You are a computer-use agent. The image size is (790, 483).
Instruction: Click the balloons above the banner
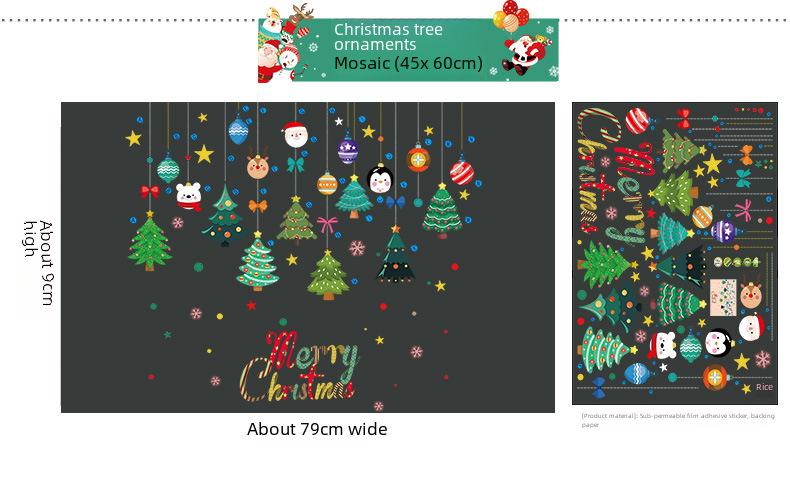point(511,15)
